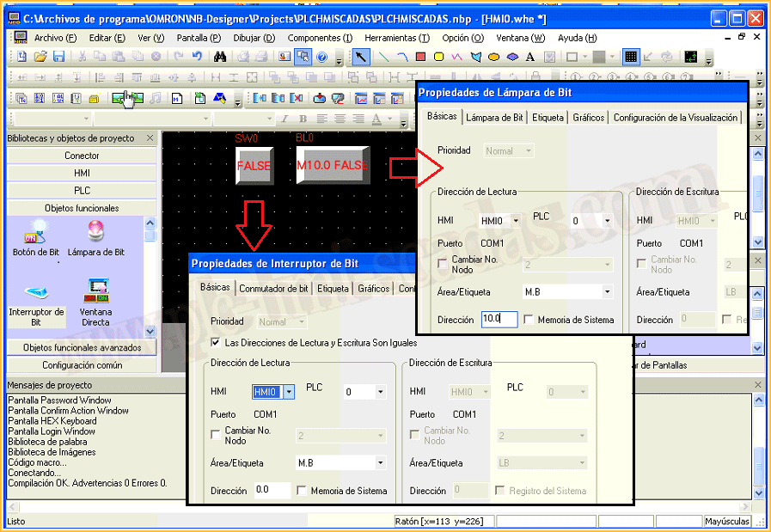
Task: Enable 'Memoria de Sistema' in Lámpara properties
Action: (x=529, y=320)
